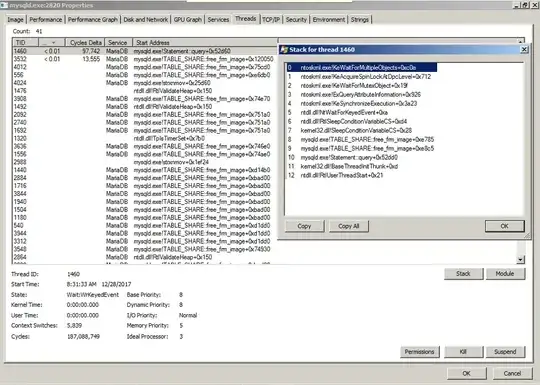Select thread row with TID 540
The image size is (540, 385).
click(x=145, y=225)
